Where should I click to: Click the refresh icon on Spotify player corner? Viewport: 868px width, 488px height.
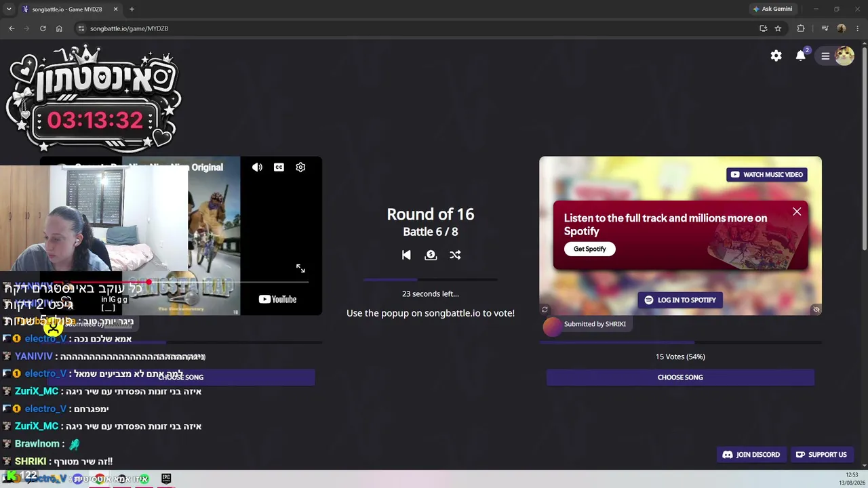pyautogui.click(x=545, y=310)
